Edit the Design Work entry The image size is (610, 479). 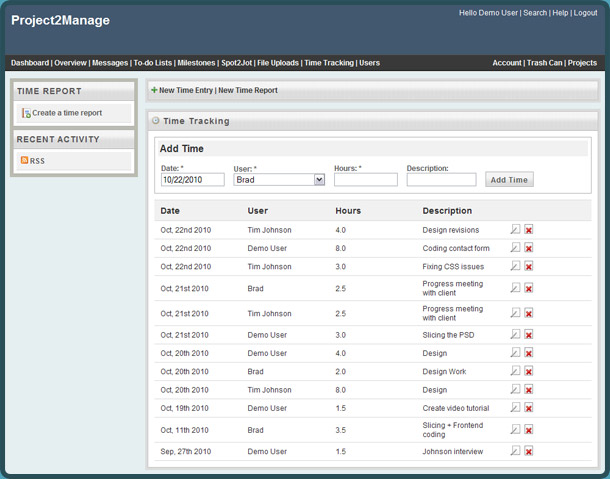coord(515,371)
